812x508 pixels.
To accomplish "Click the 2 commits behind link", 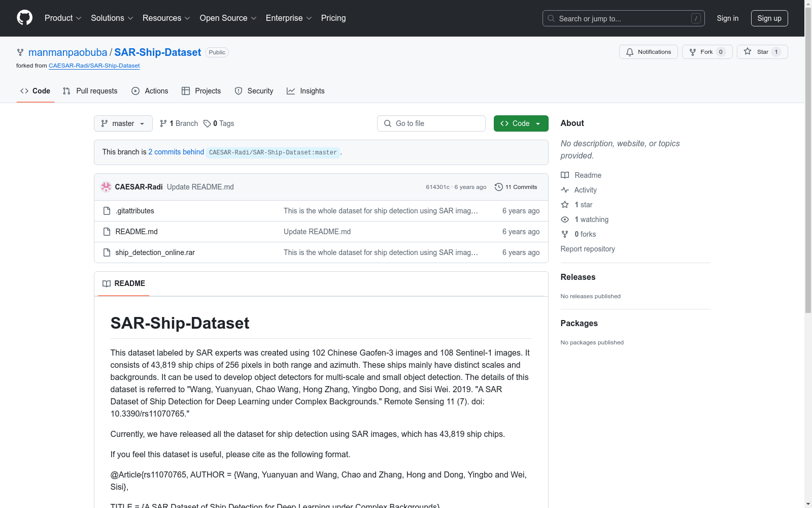I will pyautogui.click(x=176, y=152).
